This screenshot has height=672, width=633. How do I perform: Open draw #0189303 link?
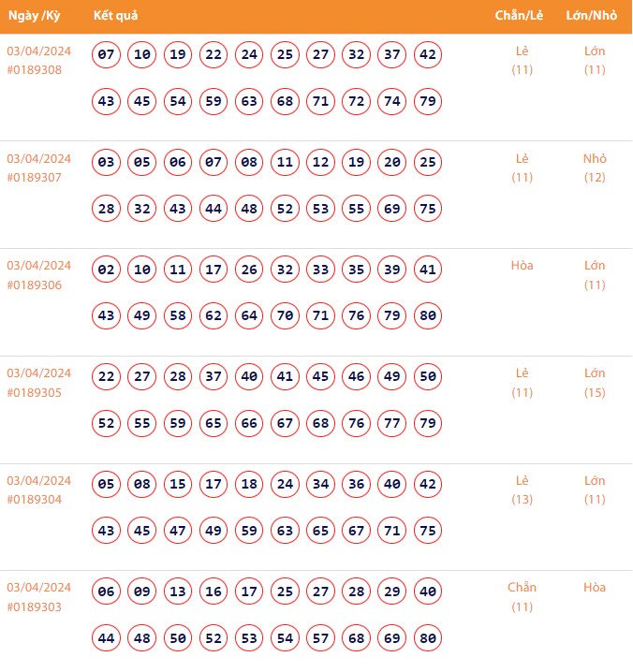35,606
